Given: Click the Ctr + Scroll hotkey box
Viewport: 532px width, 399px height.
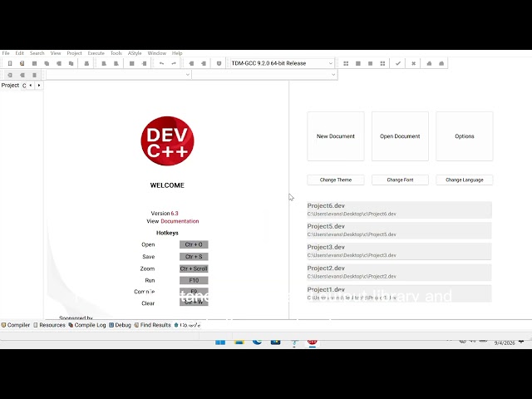Looking at the screenshot, I should tap(194, 268).
